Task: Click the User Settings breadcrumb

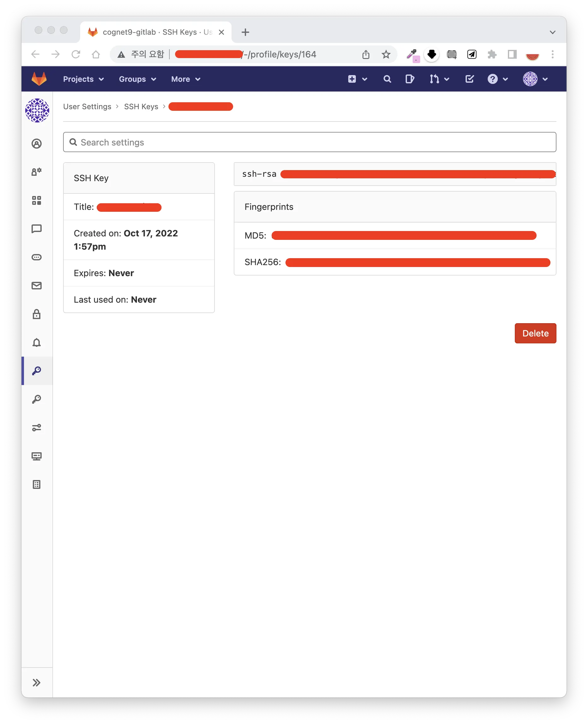Action: (x=87, y=106)
